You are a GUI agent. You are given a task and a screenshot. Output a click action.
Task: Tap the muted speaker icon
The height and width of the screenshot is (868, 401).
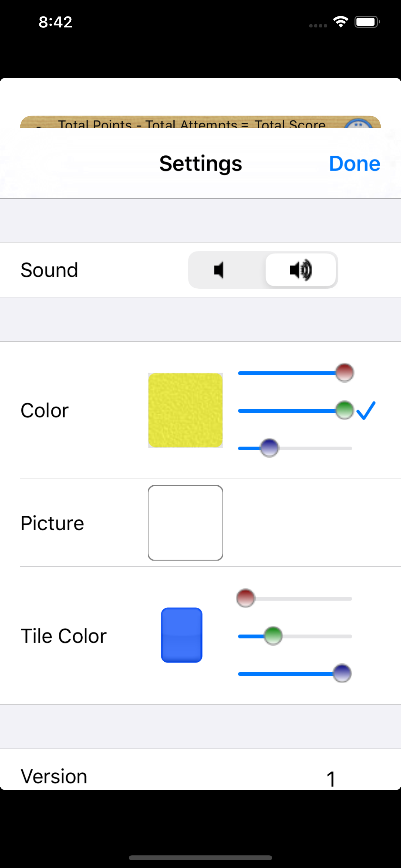(219, 270)
